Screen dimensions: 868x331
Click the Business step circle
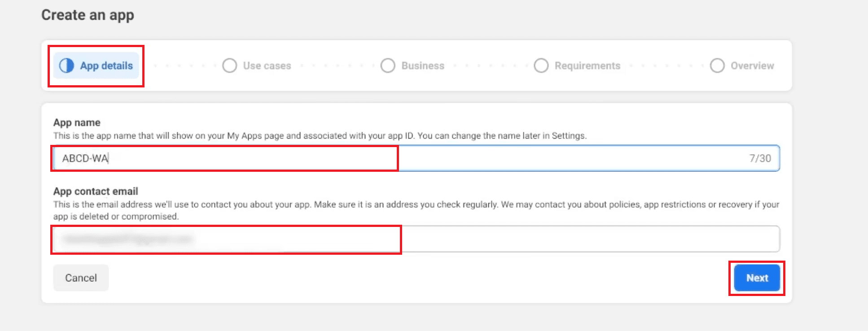click(x=388, y=65)
